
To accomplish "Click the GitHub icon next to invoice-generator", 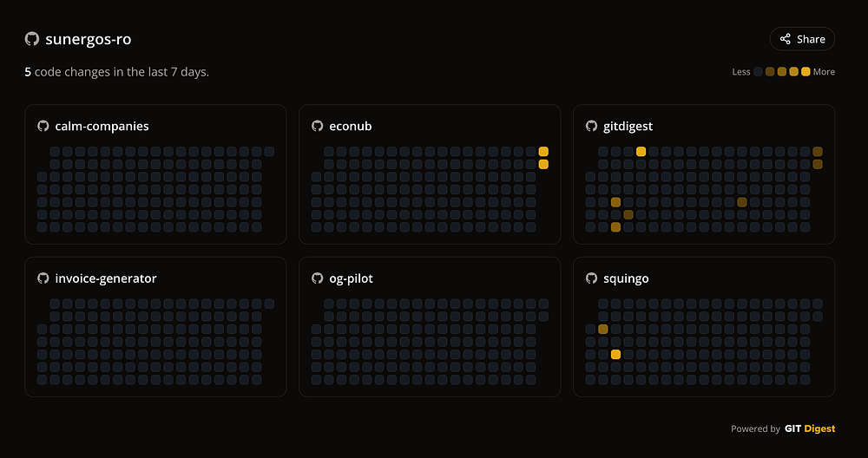I will click(x=43, y=278).
